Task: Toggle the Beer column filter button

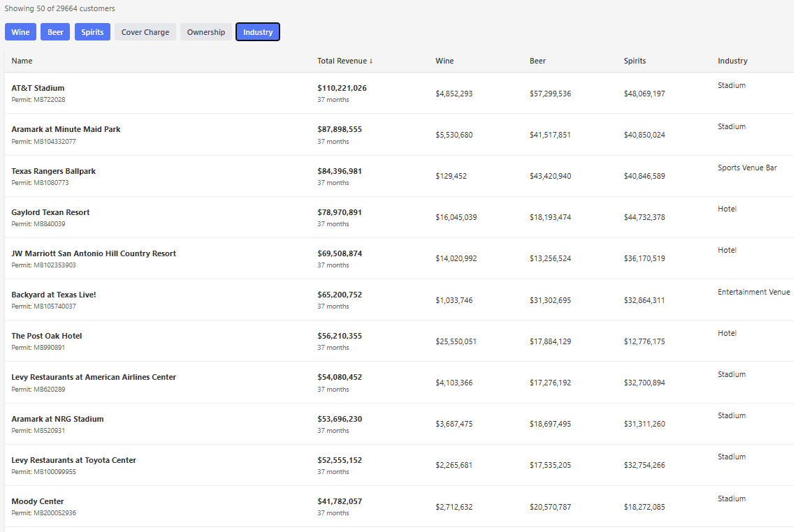Action: 55,31
